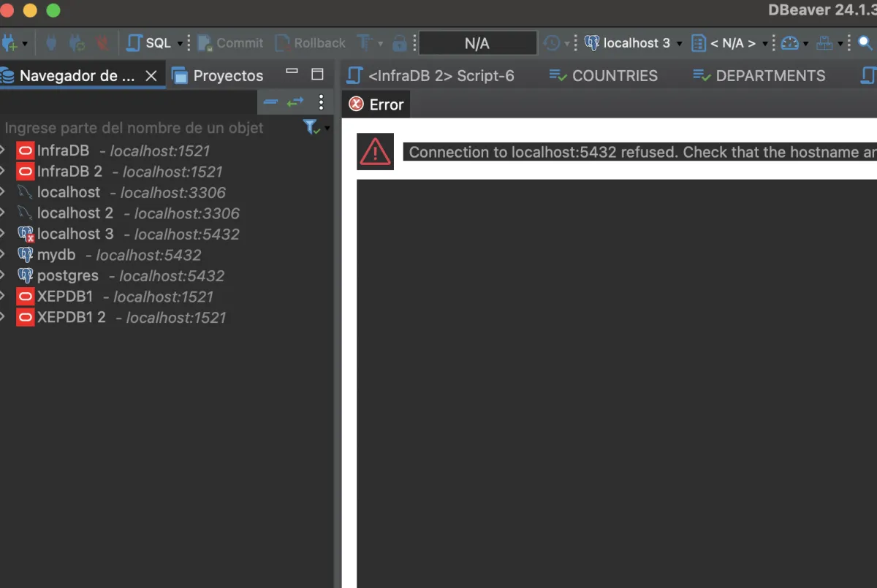Open the transaction log dropdown arrow
The width and height of the screenshot is (877, 588).
pos(566,44)
